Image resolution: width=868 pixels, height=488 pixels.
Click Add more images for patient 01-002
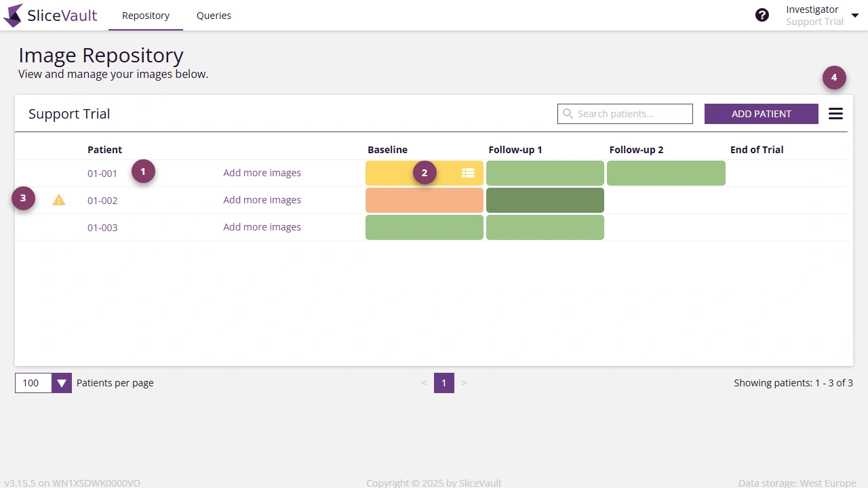262,200
